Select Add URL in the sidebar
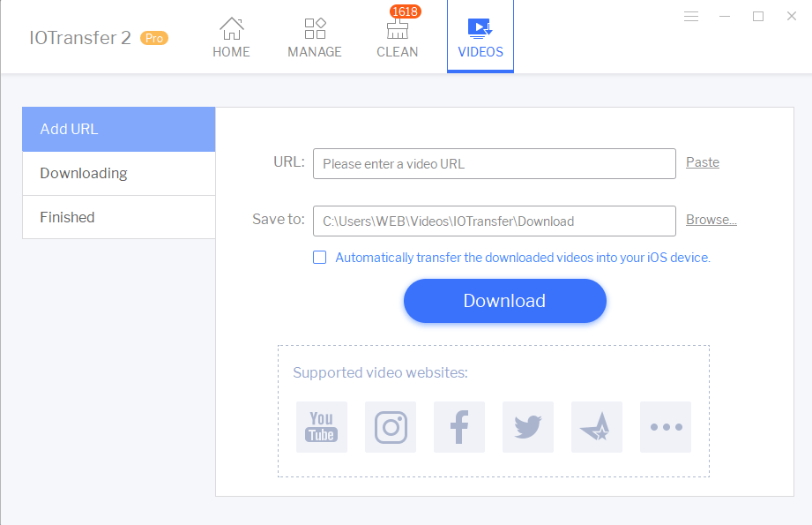812x525 pixels. coord(118,129)
